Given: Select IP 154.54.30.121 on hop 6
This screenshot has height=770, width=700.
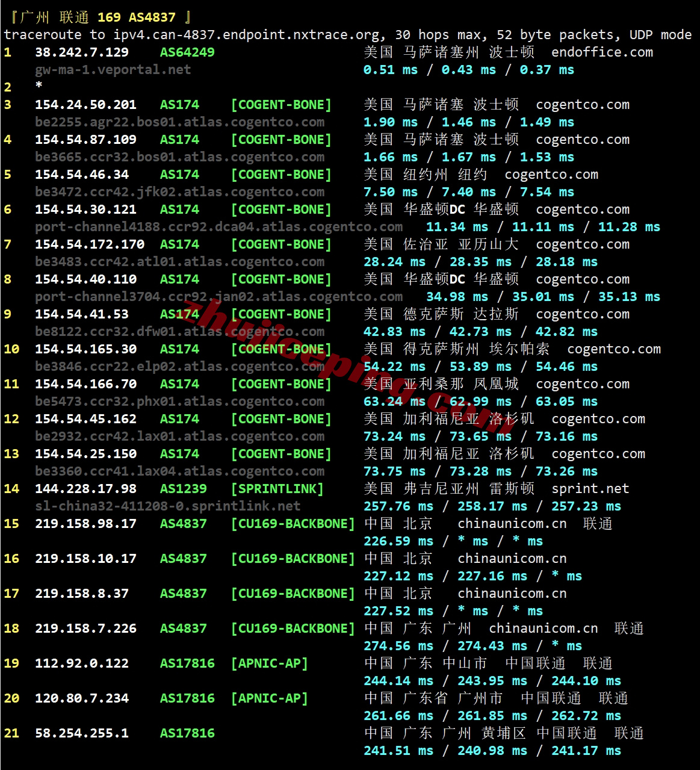Looking at the screenshot, I should pyautogui.click(x=85, y=209).
